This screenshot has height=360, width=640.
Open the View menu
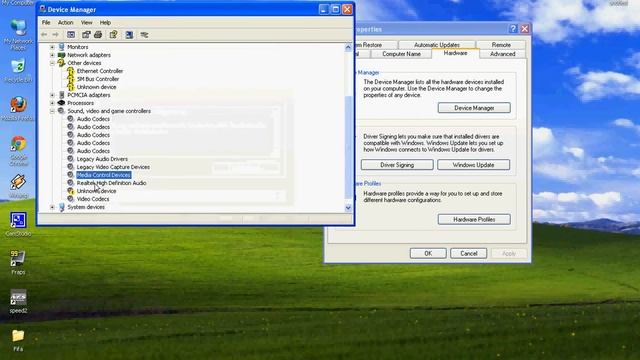click(x=86, y=22)
